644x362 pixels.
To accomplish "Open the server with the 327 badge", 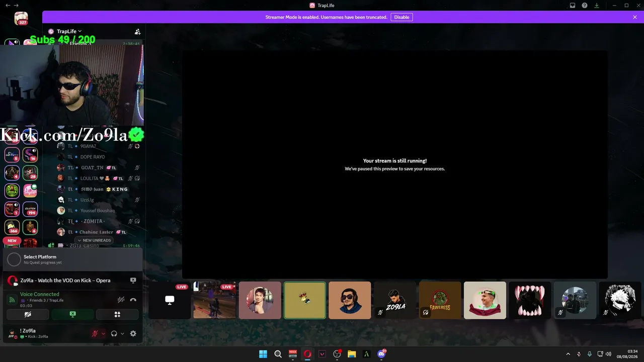I will 21,19.
